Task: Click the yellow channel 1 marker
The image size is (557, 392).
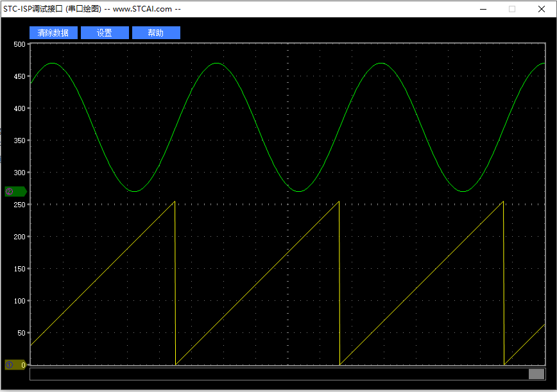Action: point(14,364)
